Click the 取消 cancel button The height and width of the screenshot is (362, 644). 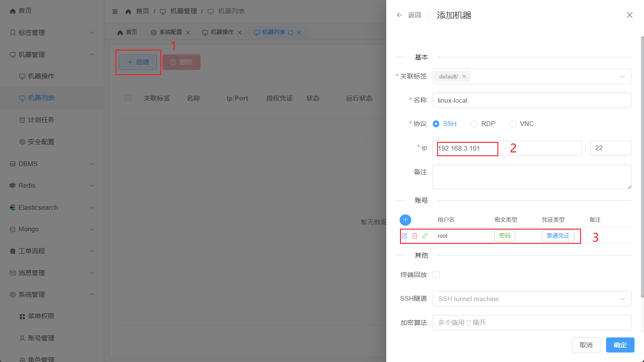pyautogui.click(x=586, y=345)
